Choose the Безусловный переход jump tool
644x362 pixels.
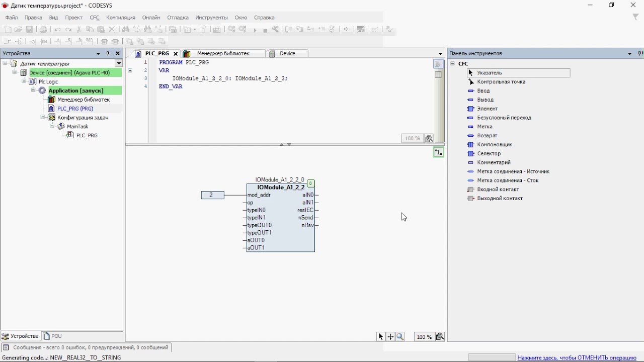click(499, 118)
